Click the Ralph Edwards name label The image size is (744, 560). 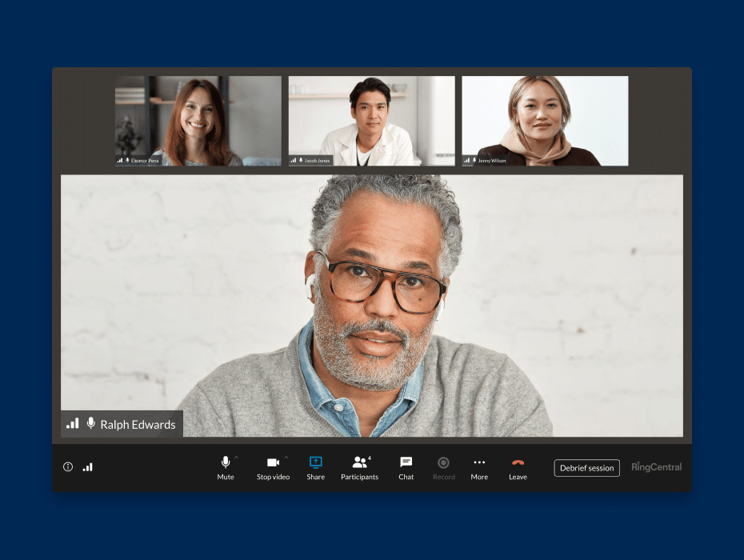[138, 425]
